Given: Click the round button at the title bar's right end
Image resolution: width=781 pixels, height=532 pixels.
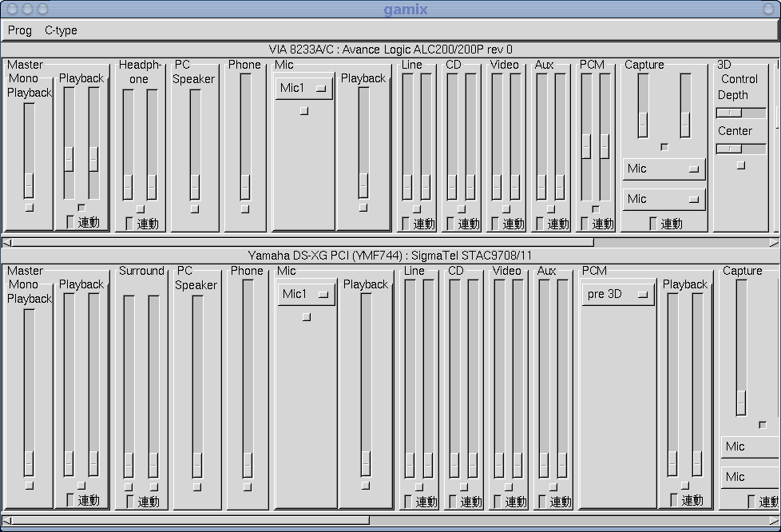Looking at the screenshot, I should click(x=769, y=9).
